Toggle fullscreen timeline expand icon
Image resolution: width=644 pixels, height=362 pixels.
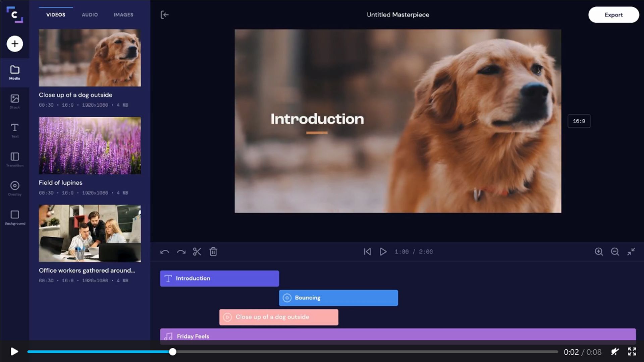tap(632, 251)
